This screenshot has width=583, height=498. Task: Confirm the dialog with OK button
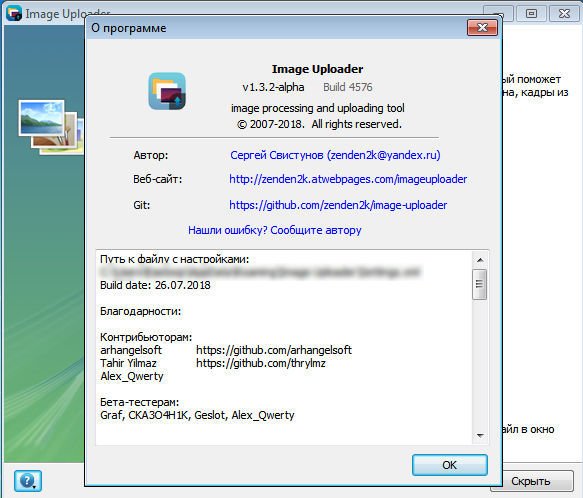450,465
